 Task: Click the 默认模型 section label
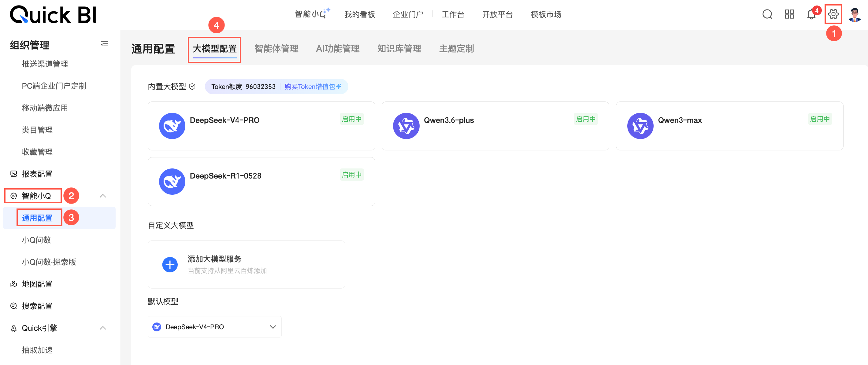[x=163, y=301]
